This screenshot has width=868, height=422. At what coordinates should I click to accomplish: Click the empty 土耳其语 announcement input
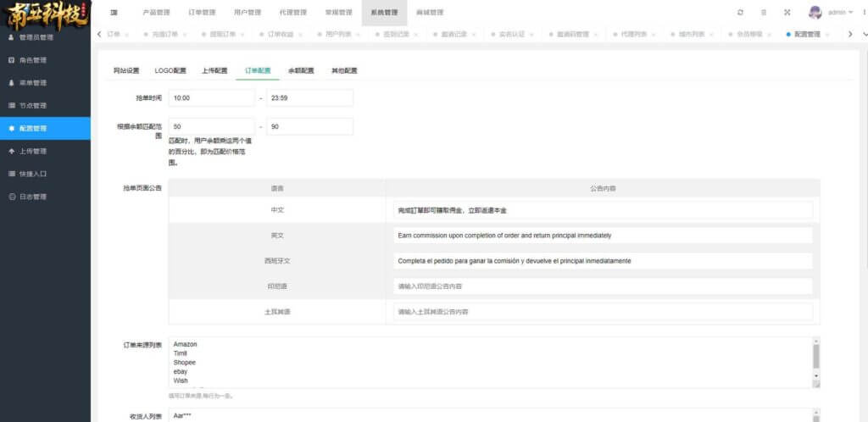(x=603, y=311)
